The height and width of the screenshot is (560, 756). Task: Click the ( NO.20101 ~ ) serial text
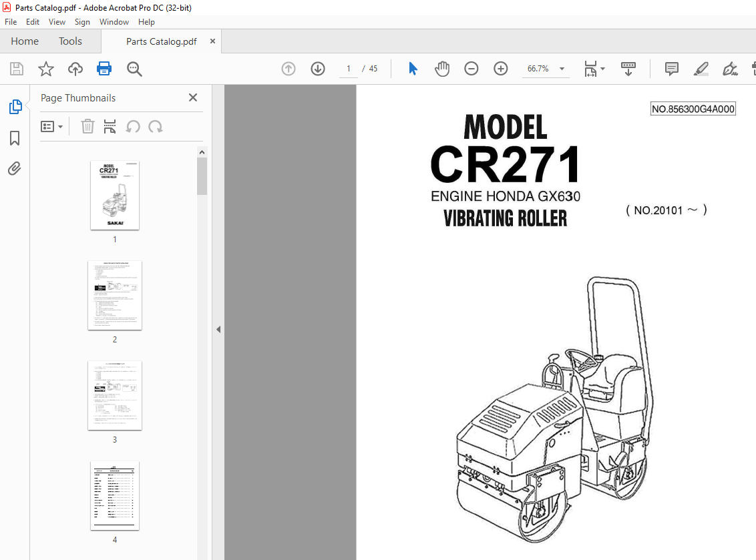667,210
